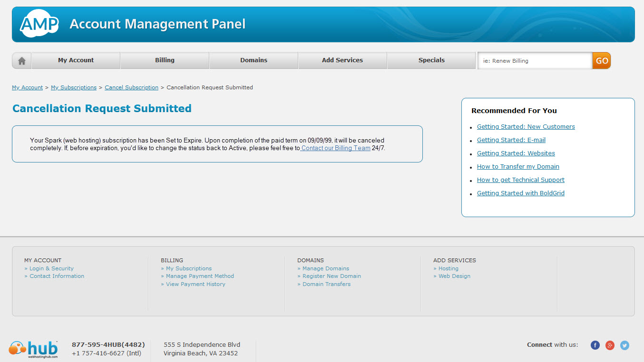Click Manage Payment Method in footer
The image size is (644, 362).
coord(200,276)
